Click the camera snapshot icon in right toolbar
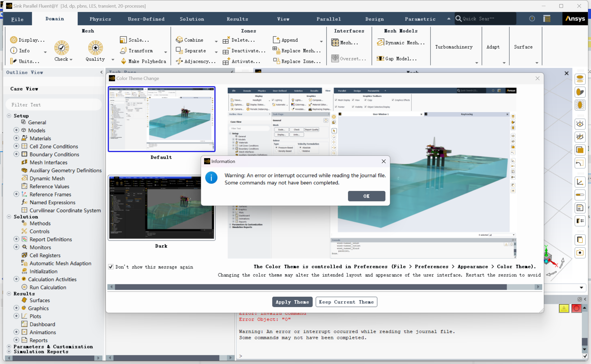This screenshot has height=364, width=591. [x=580, y=253]
